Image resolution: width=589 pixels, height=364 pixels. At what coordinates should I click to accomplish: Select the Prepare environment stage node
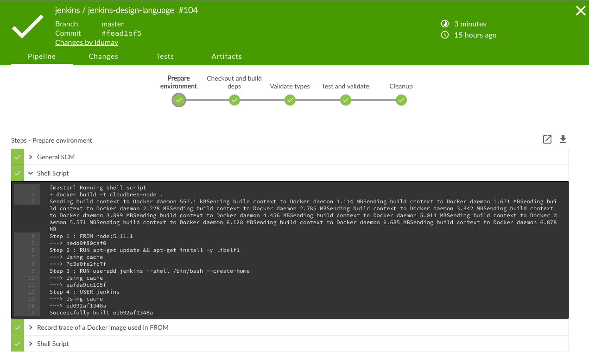tap(179, 100)
